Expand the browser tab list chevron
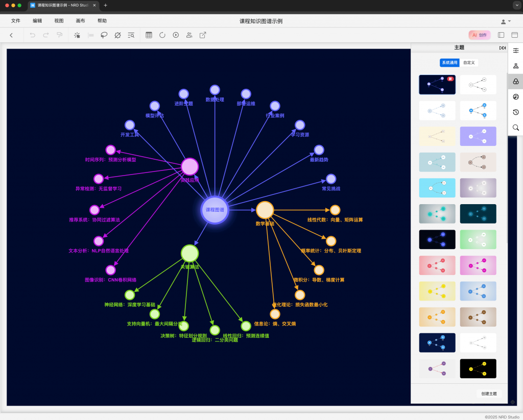 point(517,5)
